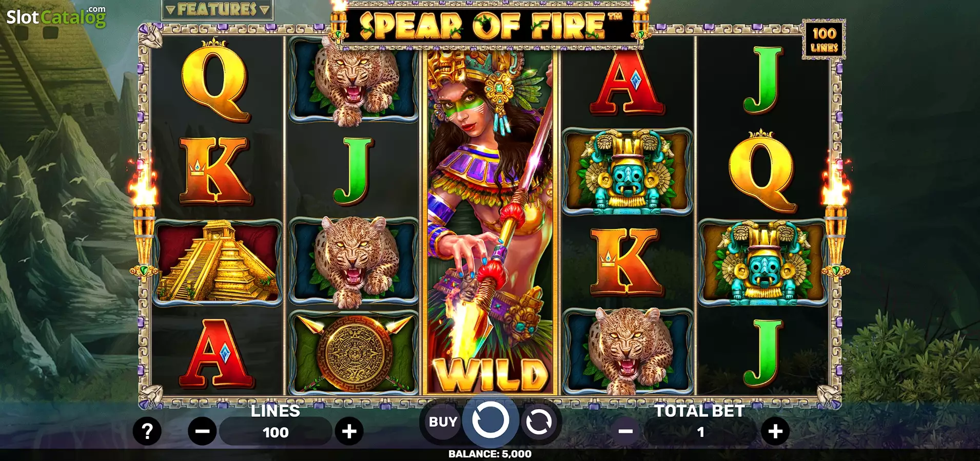980x461 pixels.
Task: Increase lines with the plus button
Action: [349, 431]
